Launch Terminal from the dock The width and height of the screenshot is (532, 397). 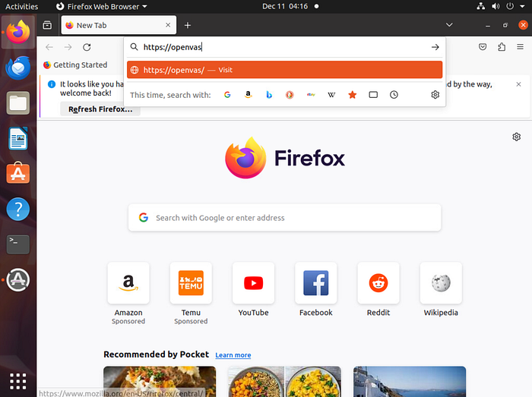(18, 244)
